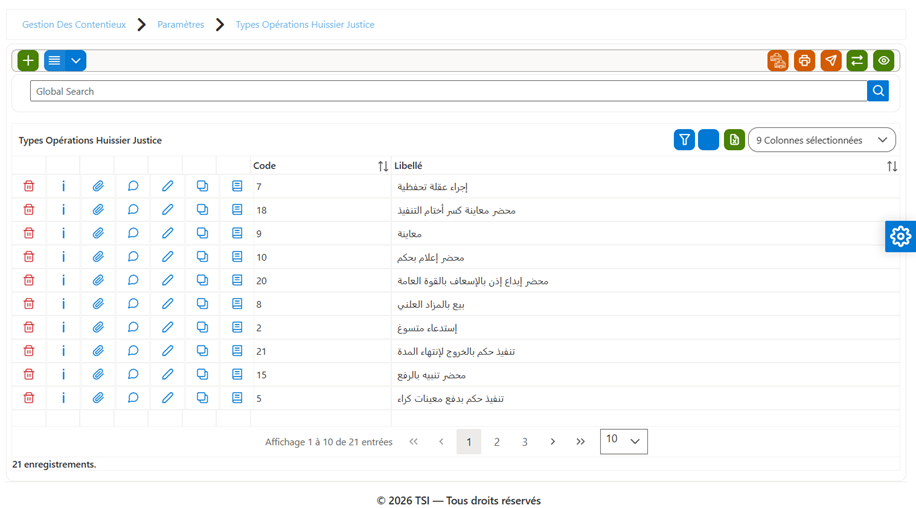Open comments bubble for code 10 row
The width and height of the screenshot is (916, 508).
tap(133, 256)
